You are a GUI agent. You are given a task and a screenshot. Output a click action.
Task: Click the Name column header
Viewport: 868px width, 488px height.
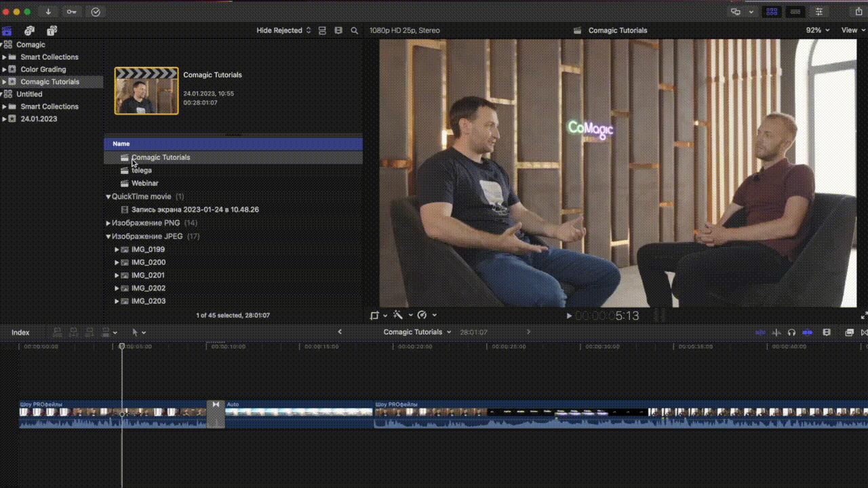[233, 144]
